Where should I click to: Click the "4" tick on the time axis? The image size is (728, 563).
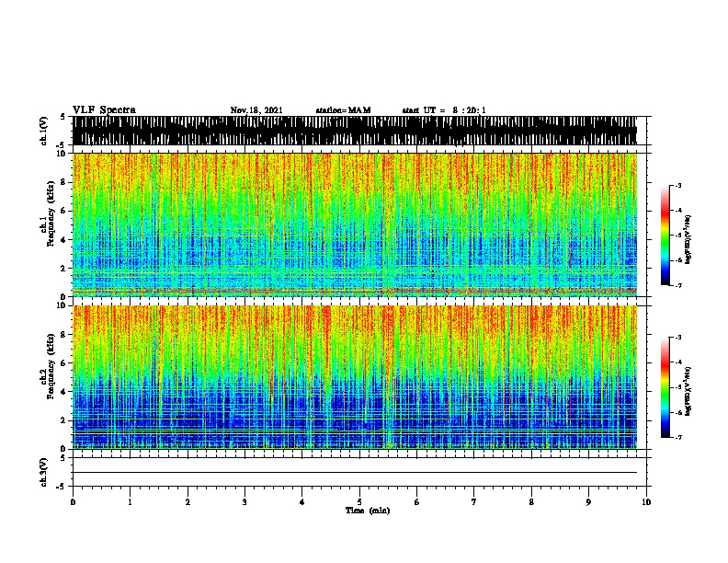pyautogui.click(x=302, y=502)
